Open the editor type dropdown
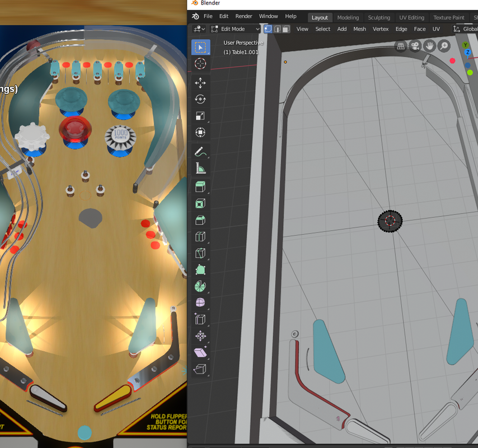 click(x=199, y=29)
